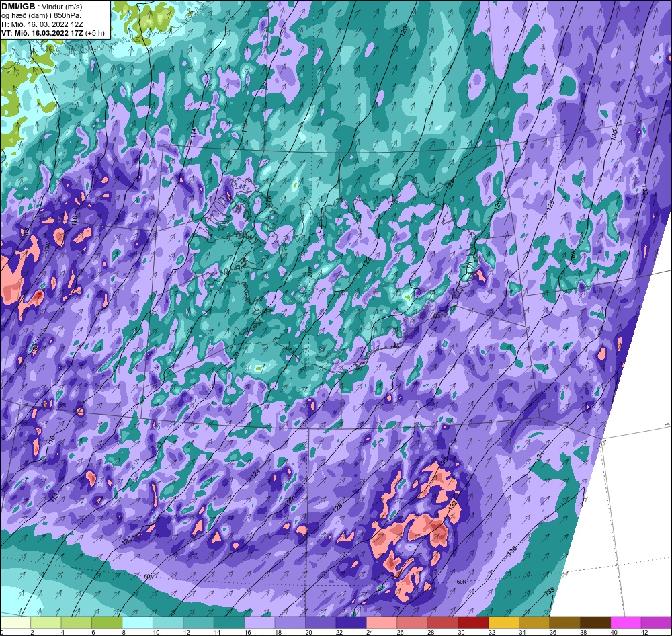The width and height of the screenshot is (672, 636).
Task: Click the '108' height contour label
Action: [x=26, y=233]
